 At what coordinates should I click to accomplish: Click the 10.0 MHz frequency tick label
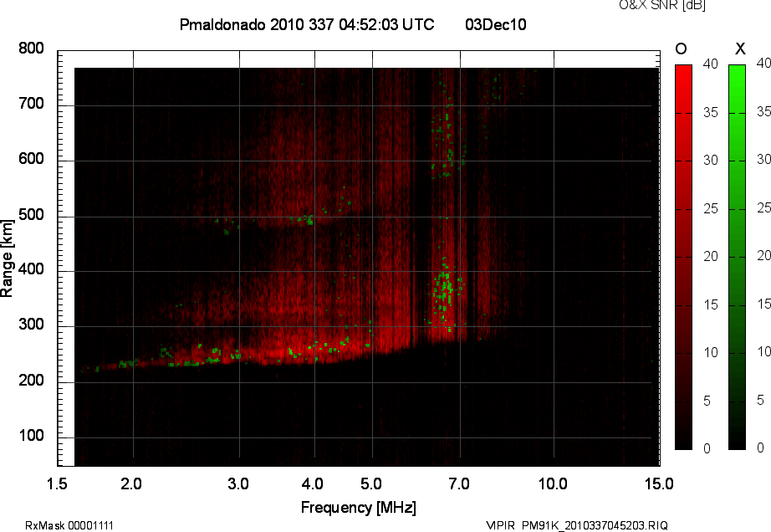tap(553, 483)
